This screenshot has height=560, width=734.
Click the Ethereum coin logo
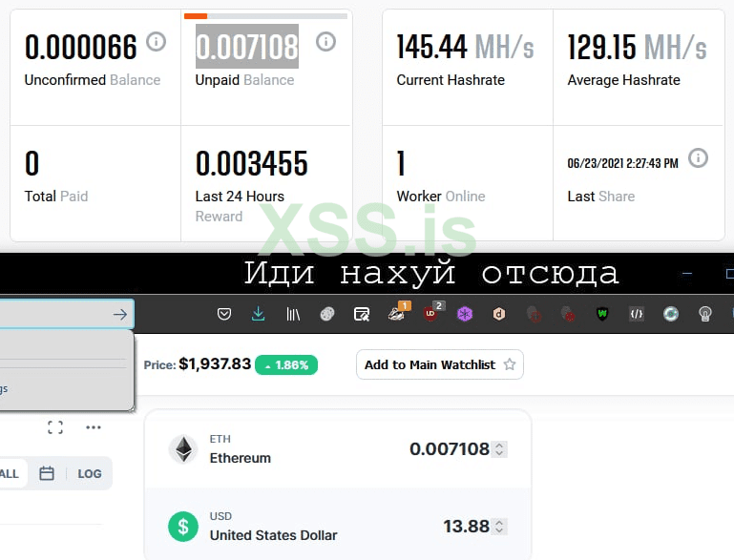point(183,449)
